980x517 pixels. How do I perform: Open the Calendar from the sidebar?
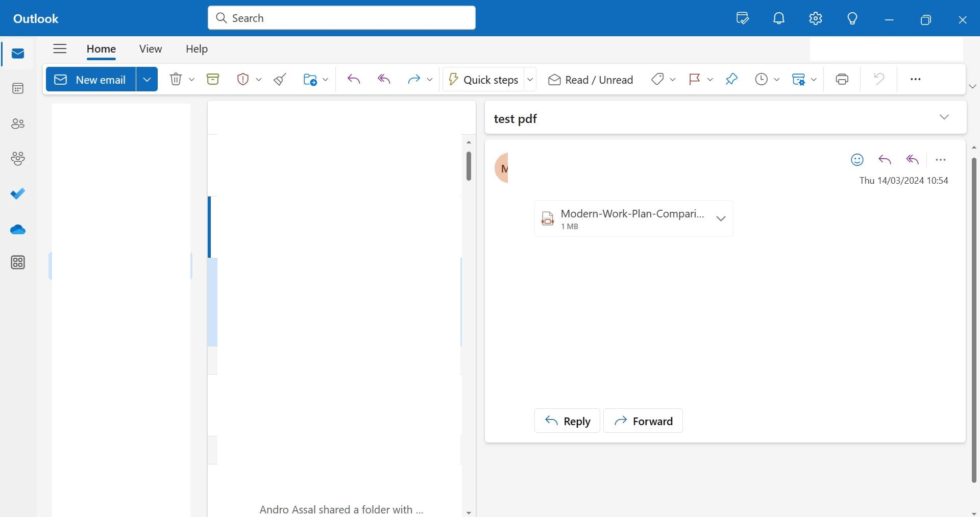[x=17, y=88]
